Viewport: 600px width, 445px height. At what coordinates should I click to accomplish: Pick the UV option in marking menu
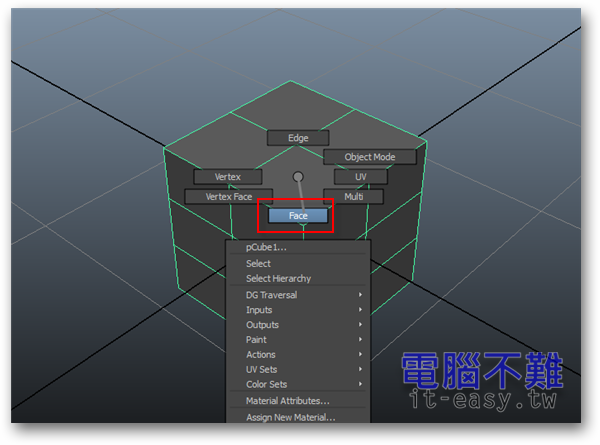(x=360, y=177)
